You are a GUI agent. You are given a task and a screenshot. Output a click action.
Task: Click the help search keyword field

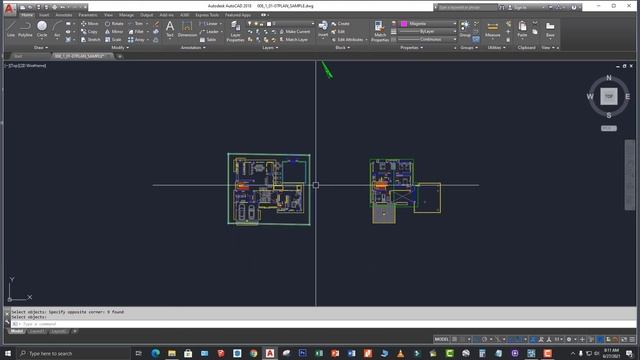pyautogui.click(x=466, y=7)
